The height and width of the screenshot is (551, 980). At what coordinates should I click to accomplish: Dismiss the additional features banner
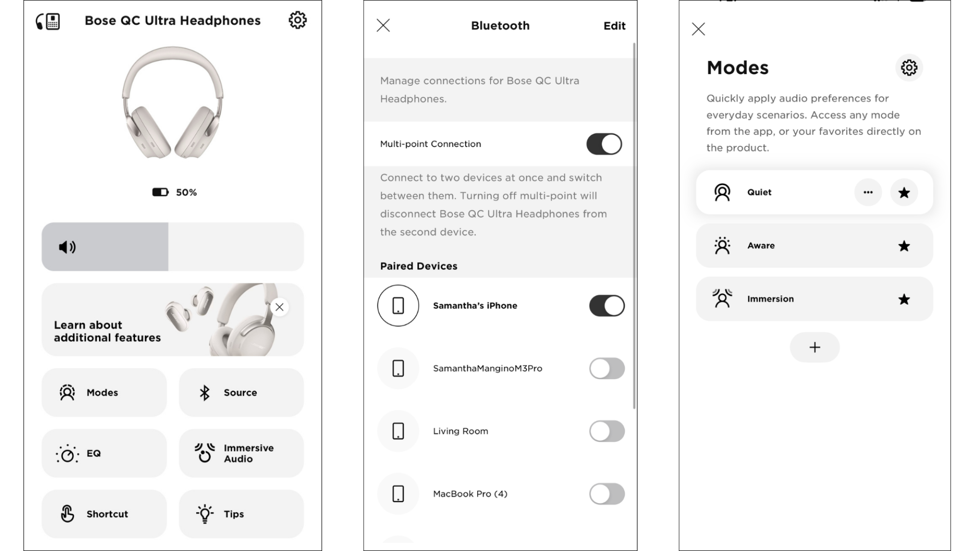(x=279, y=307)
